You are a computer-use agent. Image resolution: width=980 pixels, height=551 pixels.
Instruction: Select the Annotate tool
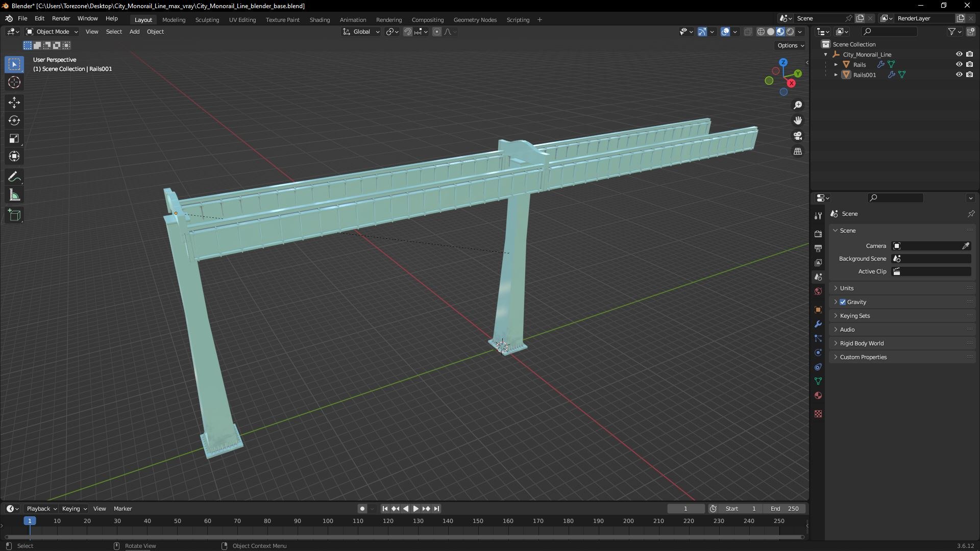[x=14, y=177]
